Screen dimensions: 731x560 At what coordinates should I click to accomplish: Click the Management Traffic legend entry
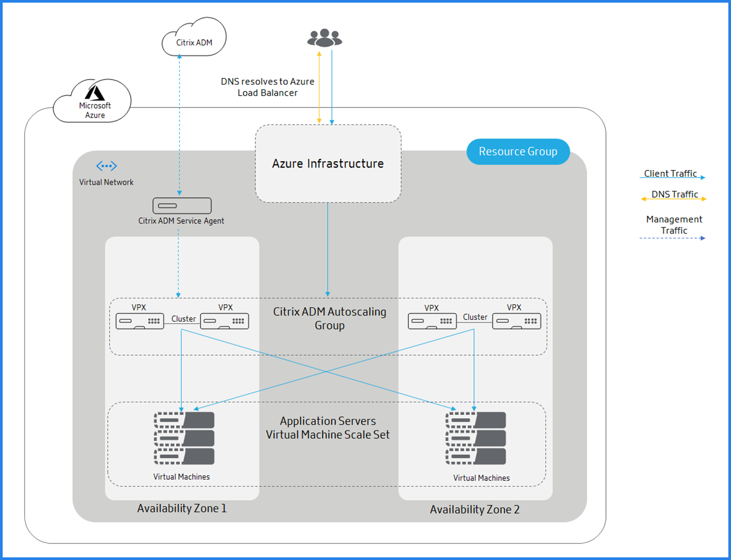[x=673, y=227]
